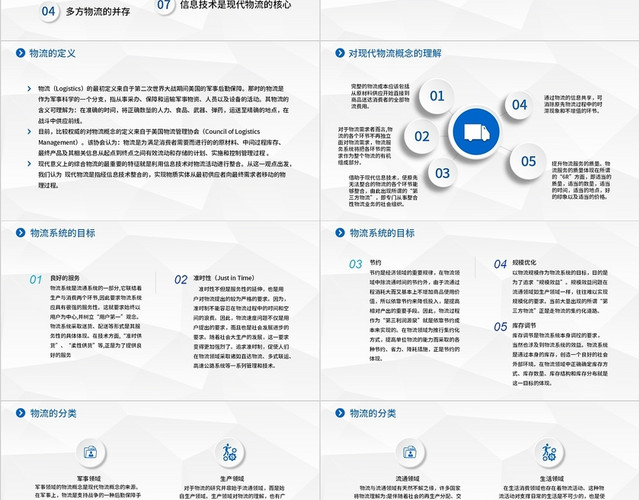Screen dimensions: 640x500
Task: Select the 物流的分类 title above 流通领域
Action: 373,413
